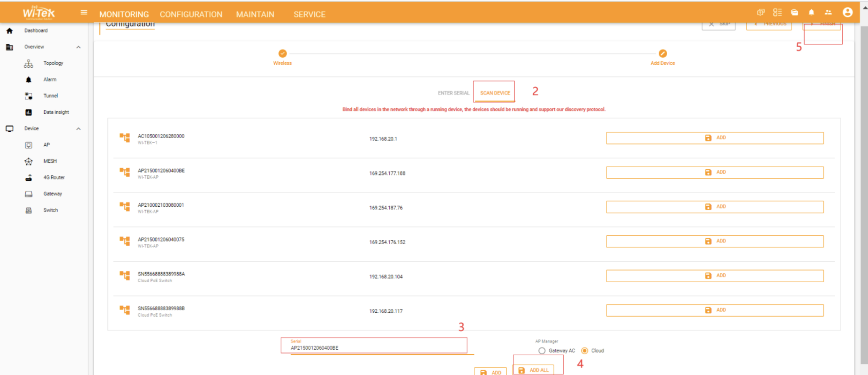This screenshot has width=868, height=375.
Task: Switch to the SCAN DEVICE tab
Action: coord(495,93)
